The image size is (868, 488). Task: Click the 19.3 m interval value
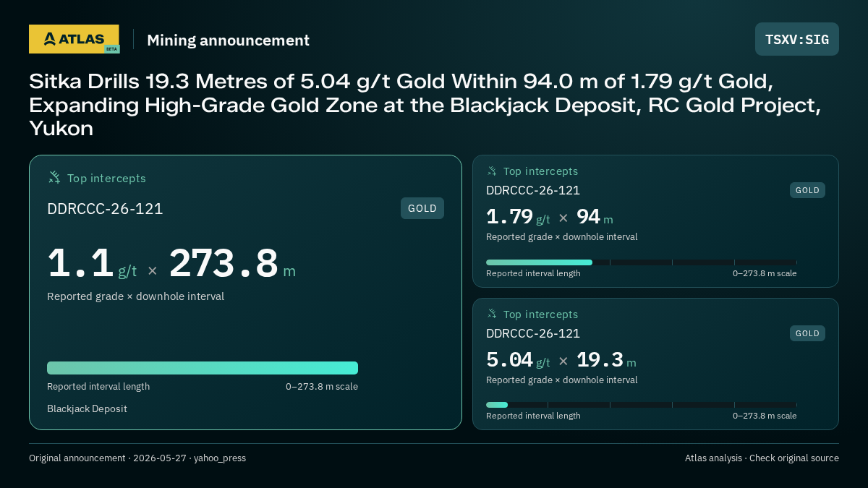tap(606, 360)
